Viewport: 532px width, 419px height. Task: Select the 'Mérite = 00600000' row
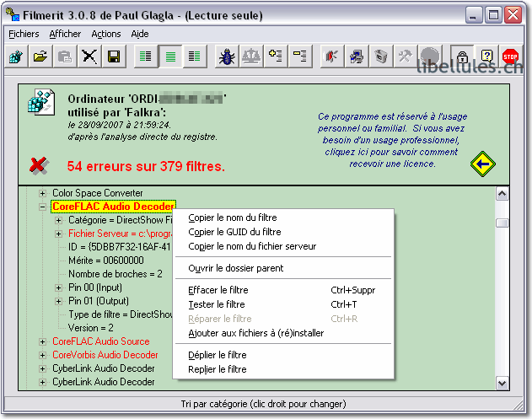click(106, 261)
